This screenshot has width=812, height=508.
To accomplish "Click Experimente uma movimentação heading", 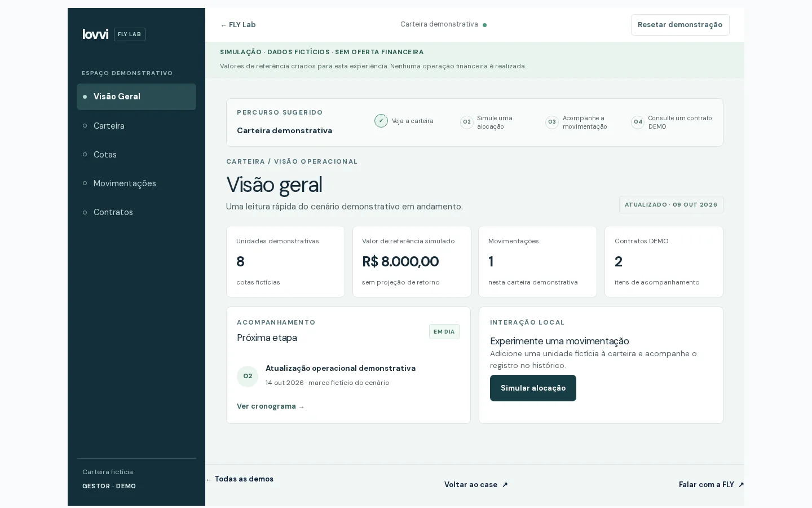I will [559, 341].
